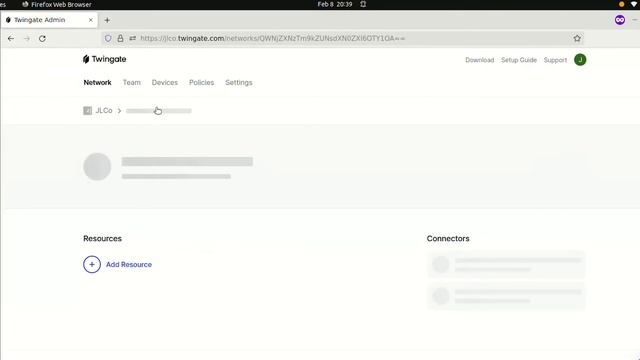The width and height of the screenshot is (640, 360).
Task: Go back with the browser back arrow
Action: tap(11, 38)
